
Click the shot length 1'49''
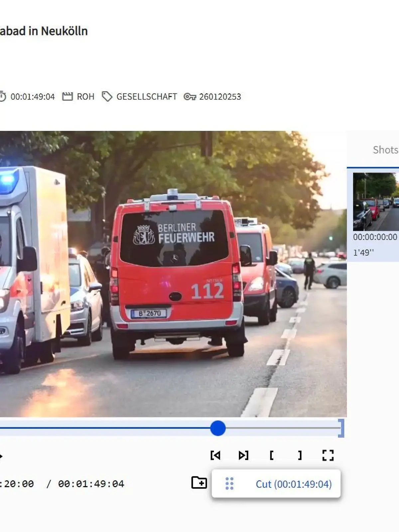tap(363, 252)
